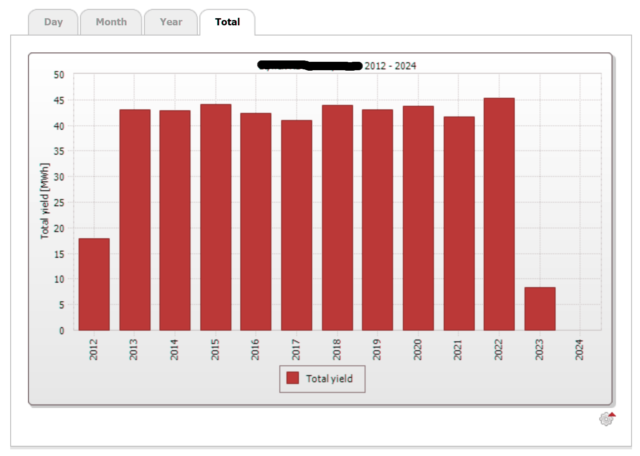Viewport: 640px width, 456px height.
Task: Open the Year tab
Action: pos(171,22)
